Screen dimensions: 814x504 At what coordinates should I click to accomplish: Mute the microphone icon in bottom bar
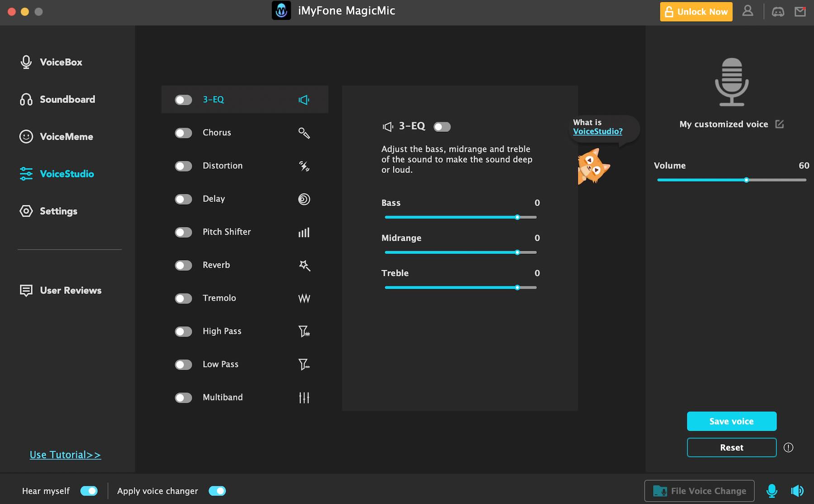pos(771,491)
